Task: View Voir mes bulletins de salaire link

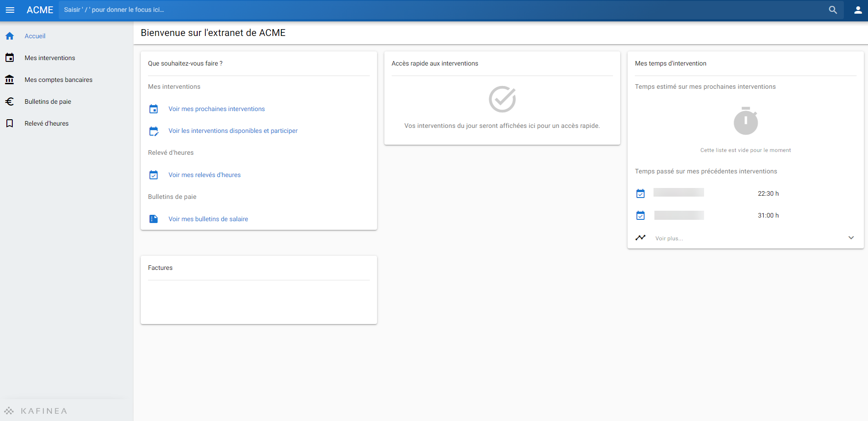Action: pos(208,219)
